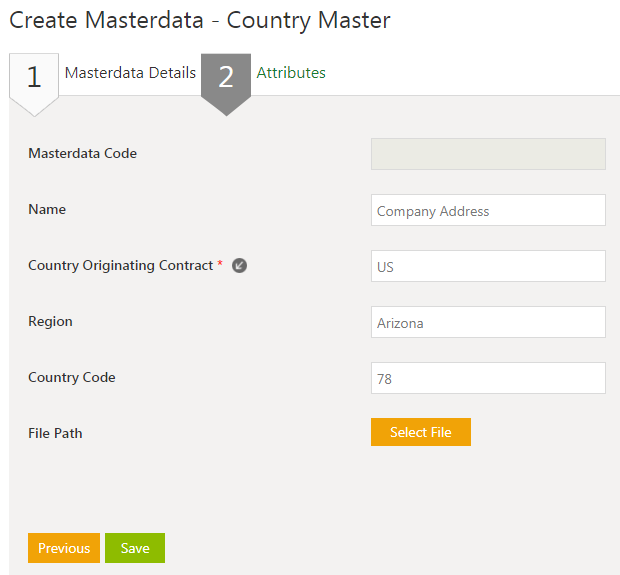Click the disabled Masterdata Code field

pos(488,154)
